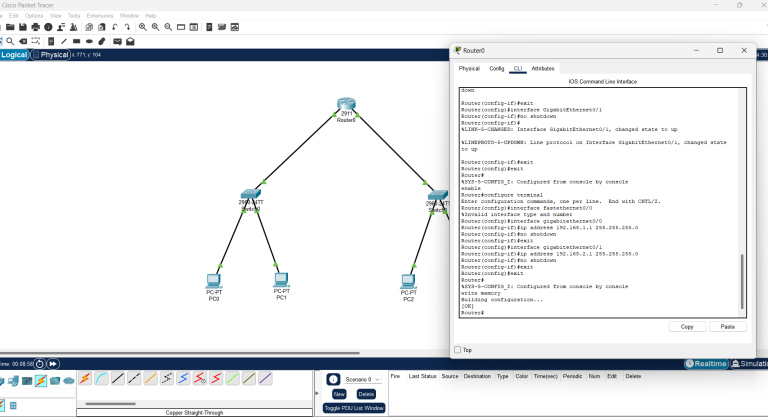This screenshot has height=417, width=768.
Task: Click the cable list horizontal scrollbar
Action: pyautogui.click(x=111, y=404)
